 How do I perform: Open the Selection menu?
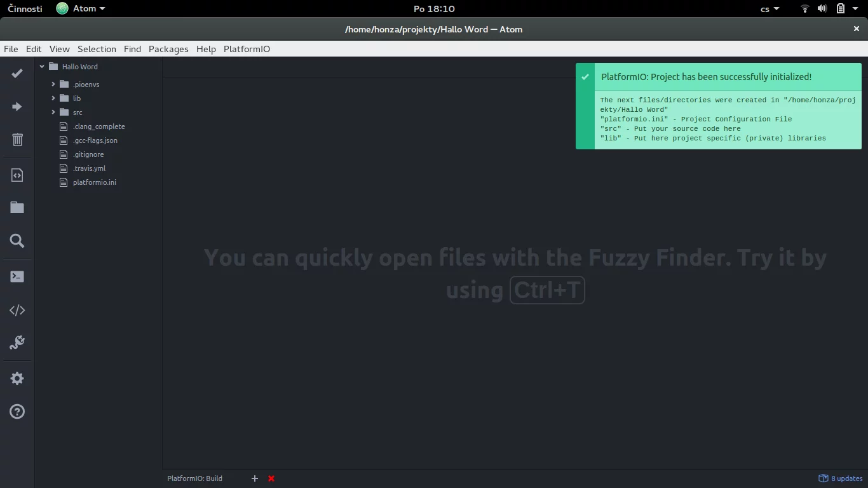pyautogui.click(x=97, y=49)
